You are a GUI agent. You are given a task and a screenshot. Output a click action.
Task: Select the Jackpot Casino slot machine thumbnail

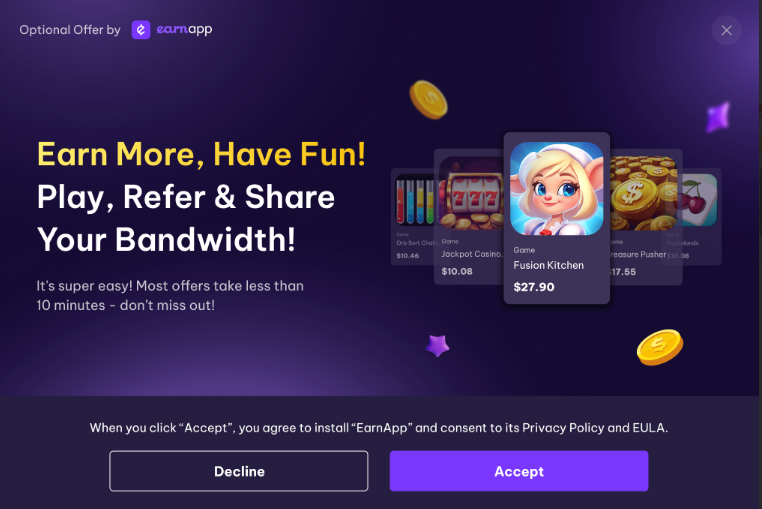(471, 193)
